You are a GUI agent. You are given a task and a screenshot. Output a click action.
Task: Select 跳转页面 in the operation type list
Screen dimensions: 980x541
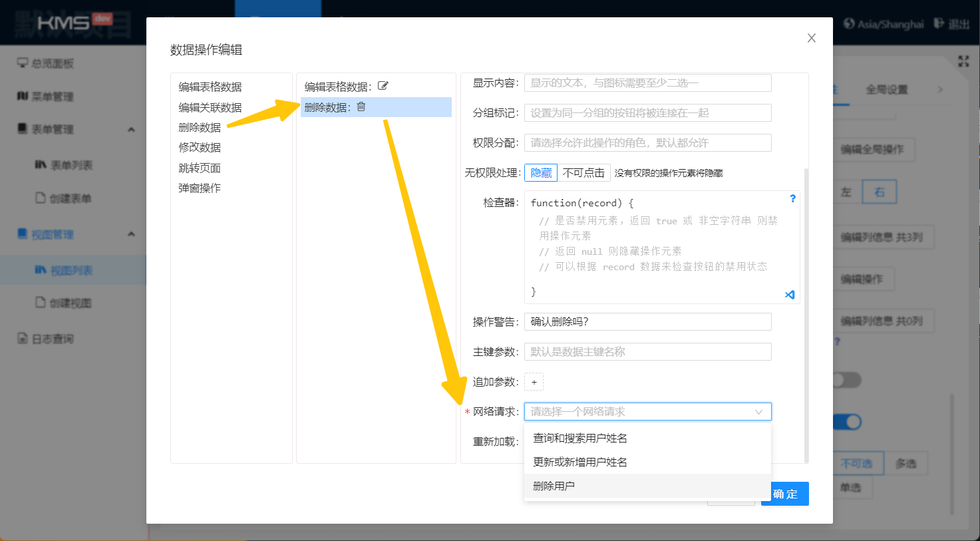point(200,168)
